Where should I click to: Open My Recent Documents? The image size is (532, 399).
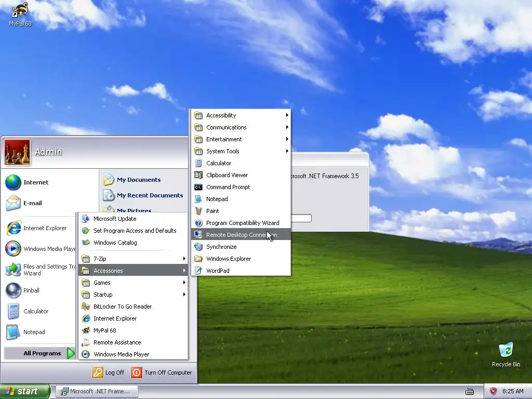click(143, 195)
